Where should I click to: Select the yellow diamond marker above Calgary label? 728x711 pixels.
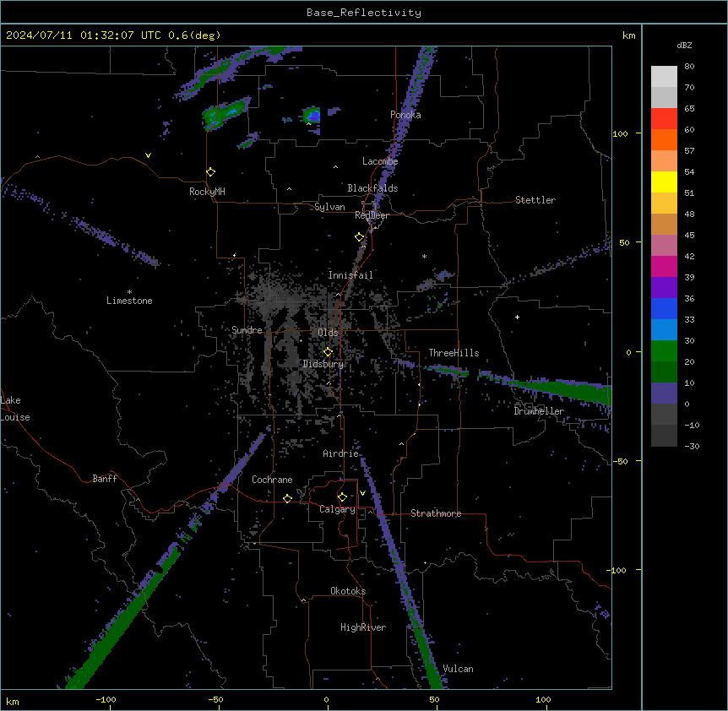(342, 497)
